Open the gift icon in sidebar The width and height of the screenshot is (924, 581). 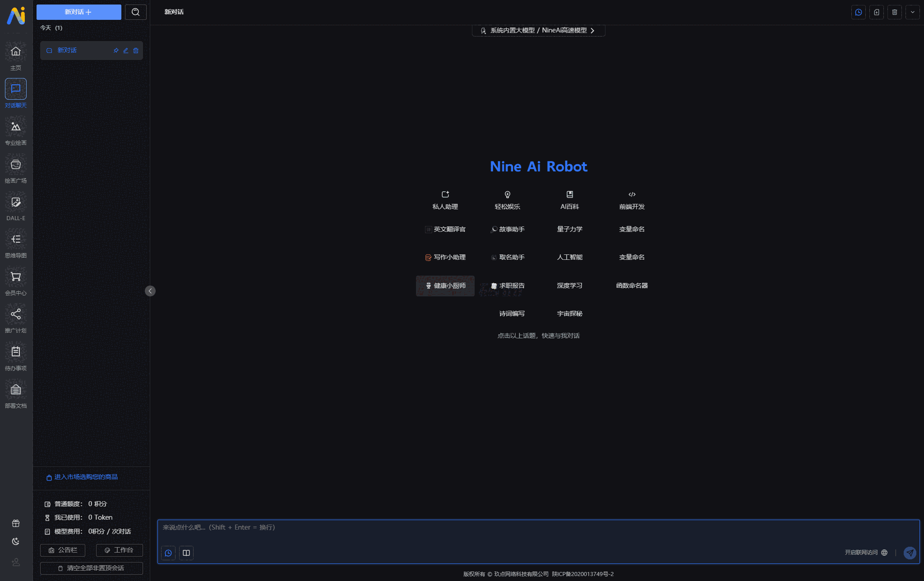tap(16, 523)
